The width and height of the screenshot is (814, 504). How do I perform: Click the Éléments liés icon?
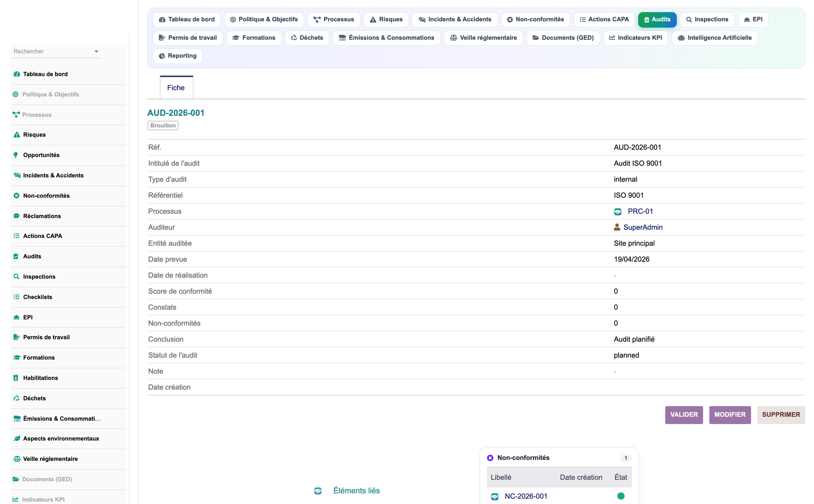coord(318,491)
